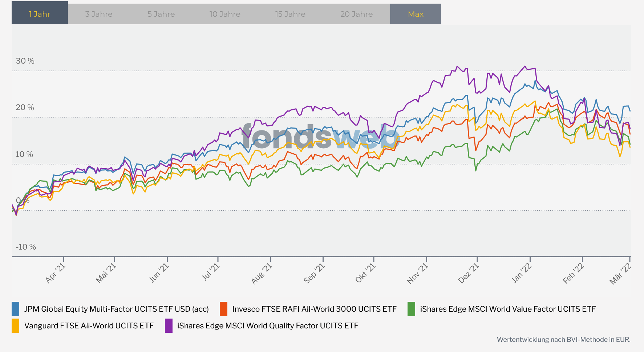Image resolution: width=644 pixels, height=352 pixels.
Task: Hide iShares Edge MSCI World Quality label
Action: tap(268, 326)
